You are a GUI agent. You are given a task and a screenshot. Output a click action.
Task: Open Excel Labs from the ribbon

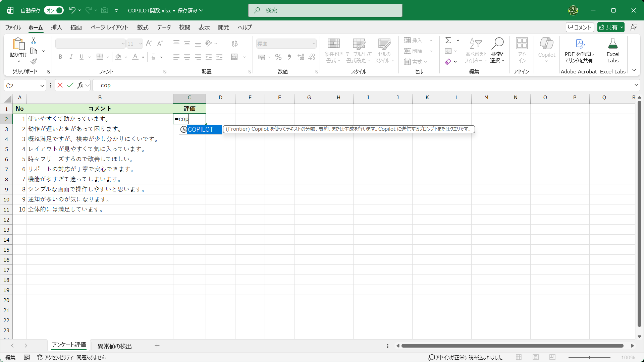point(612,50)
